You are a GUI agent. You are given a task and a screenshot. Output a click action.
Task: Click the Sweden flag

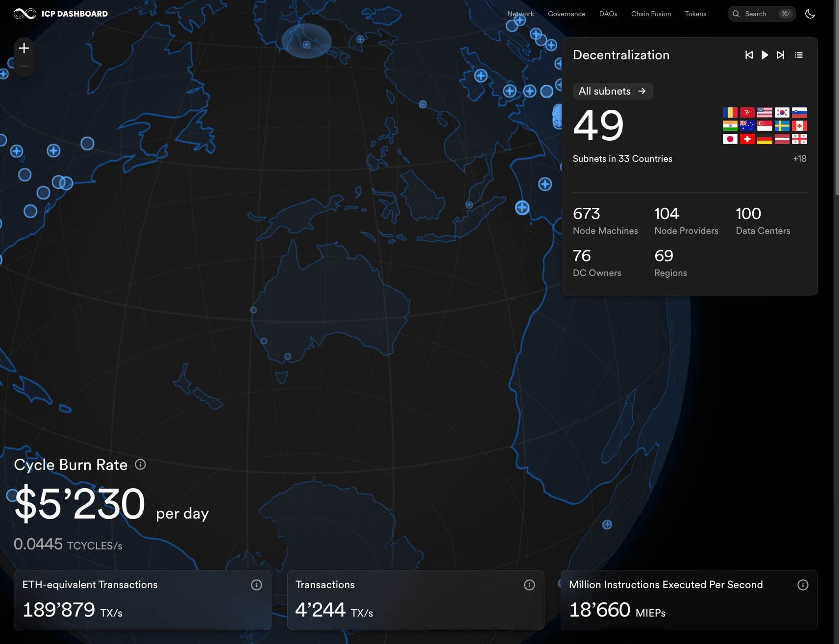pyautogui.click(x=782, y=126)
